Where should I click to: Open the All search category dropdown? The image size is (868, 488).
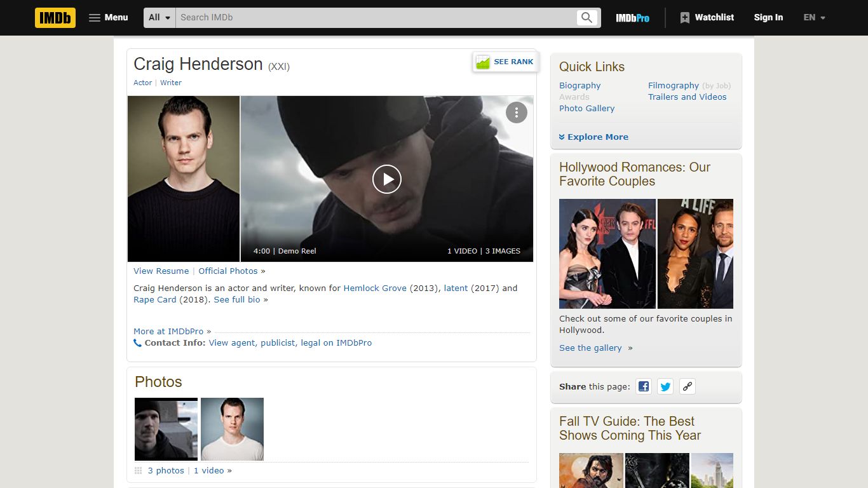tap(160, 18)
